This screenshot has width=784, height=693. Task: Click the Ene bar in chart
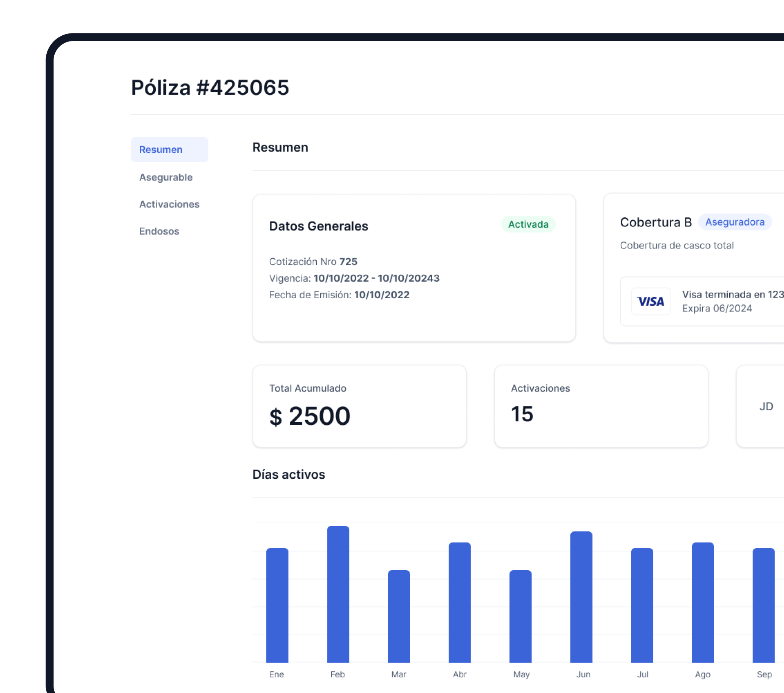tap(277, 605)
